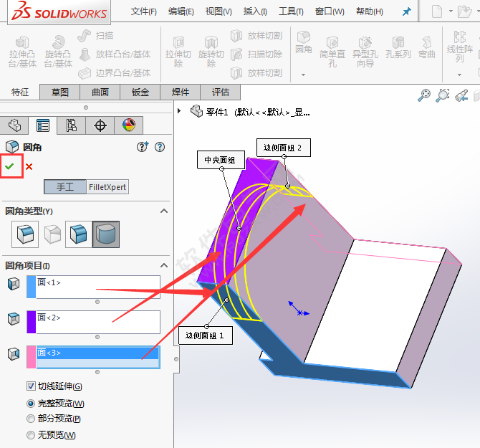Image resolution: width=480 pixels, height=448 pixels.
Task: Select Full preview (完整预览) radio button
Action: point(31,404)
